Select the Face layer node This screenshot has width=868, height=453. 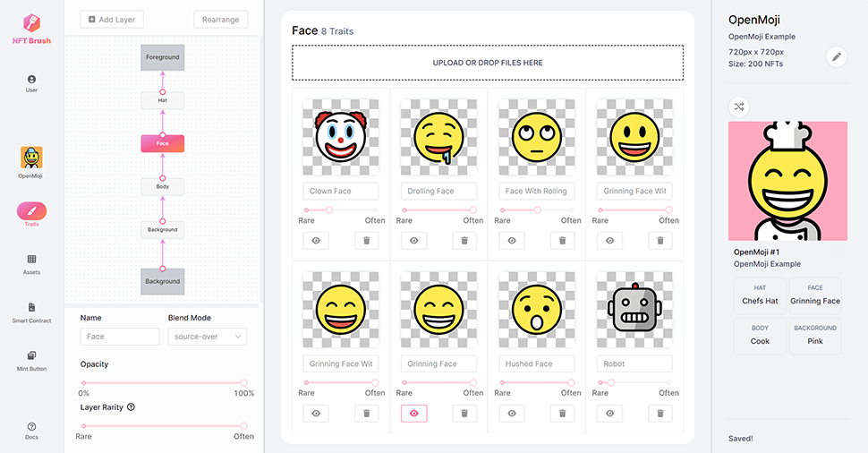click(x=163, y=143)
